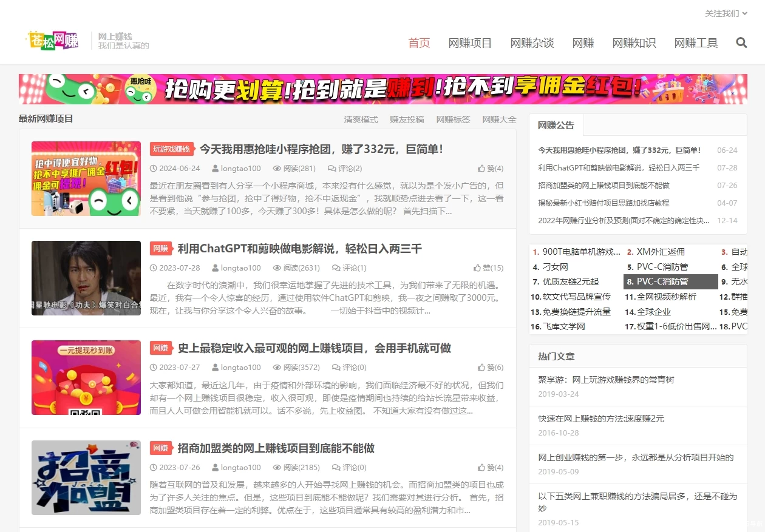Viewport: 765px width, 532px height.
Task: Click the clock icon beside 2024-06-24
Action: coord(154,168)
